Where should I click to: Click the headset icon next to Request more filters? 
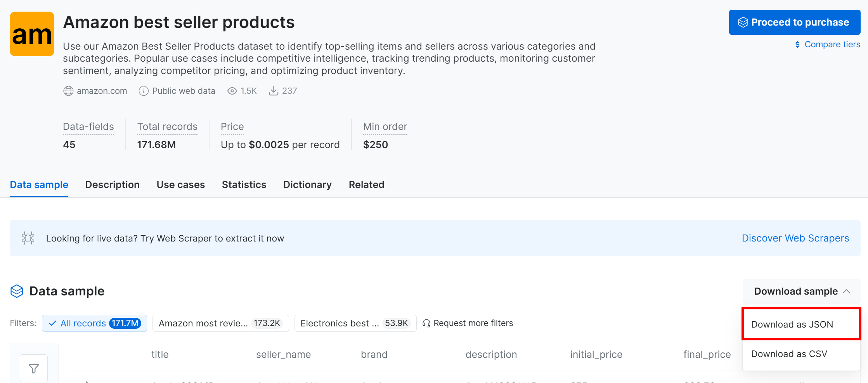pos(427,323)
